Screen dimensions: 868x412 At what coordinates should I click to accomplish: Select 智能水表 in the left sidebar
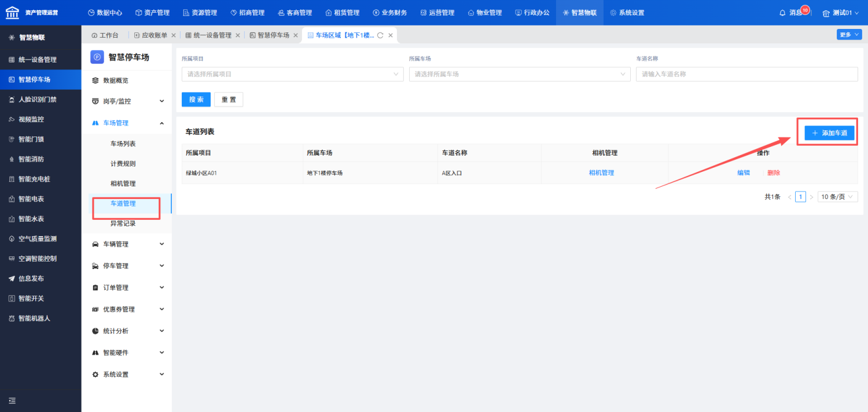[41, 219]
